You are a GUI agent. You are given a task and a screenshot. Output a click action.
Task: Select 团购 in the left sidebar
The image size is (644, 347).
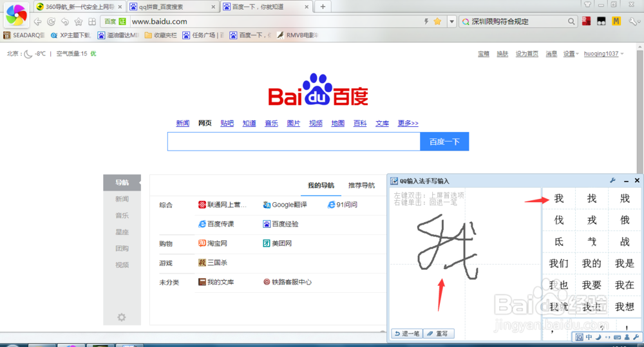tap(122, 249)
